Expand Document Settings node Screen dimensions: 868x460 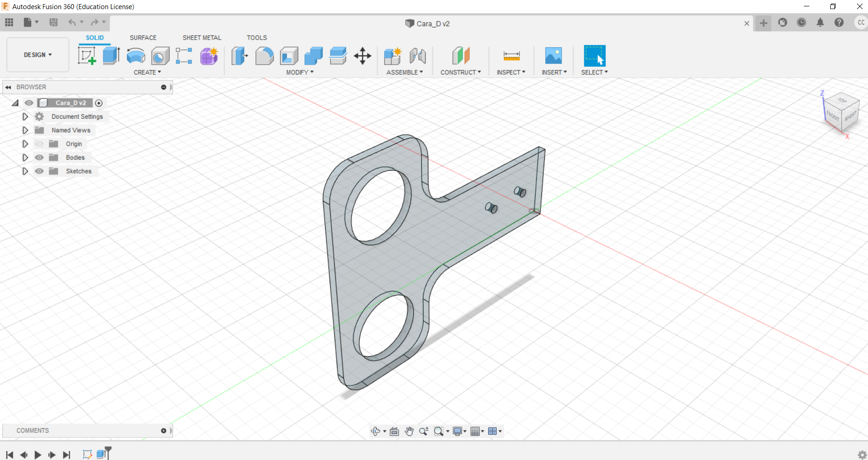(x=25, y=116)
